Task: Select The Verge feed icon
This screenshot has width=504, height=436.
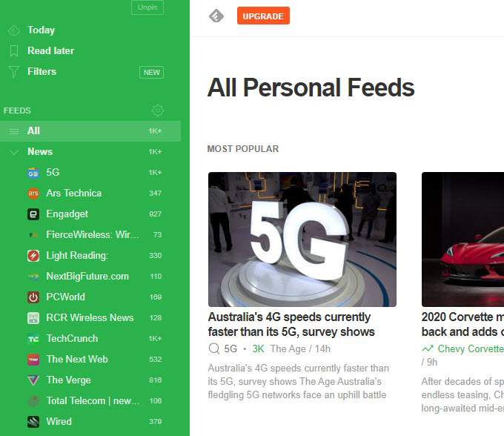Action: pyautogui.click(x=33, y=380)
